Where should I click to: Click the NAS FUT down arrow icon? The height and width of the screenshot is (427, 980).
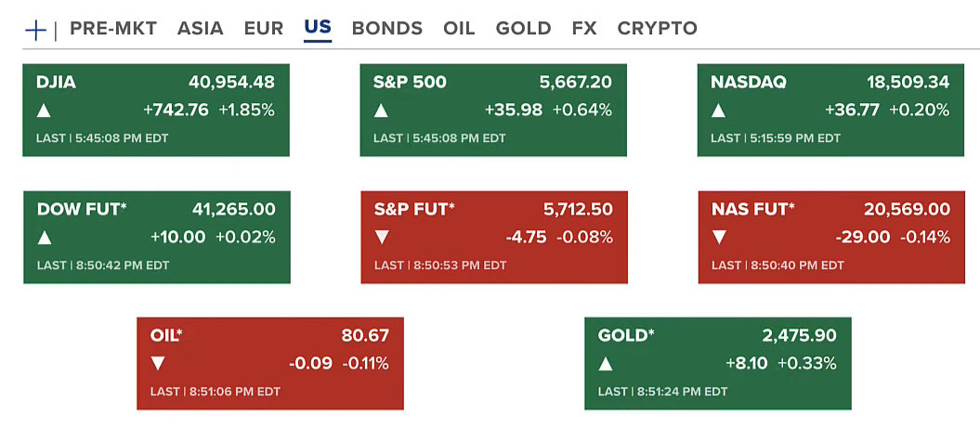click(719, 238)
